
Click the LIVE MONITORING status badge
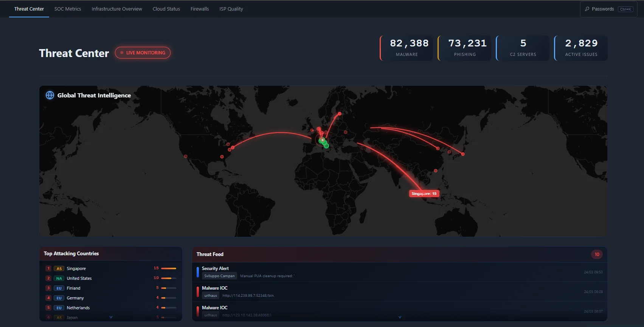coord(143,53)
